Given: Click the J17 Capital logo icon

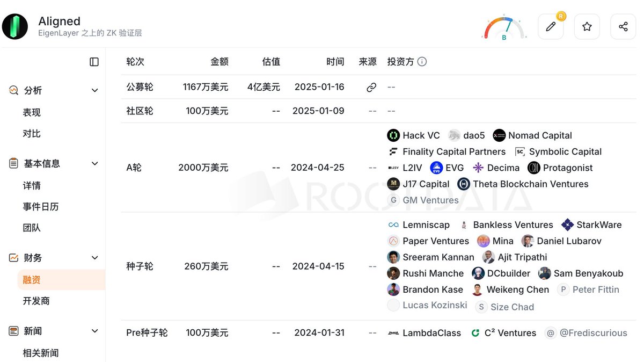Looking at the screenshot, I should tap(393, 184).
